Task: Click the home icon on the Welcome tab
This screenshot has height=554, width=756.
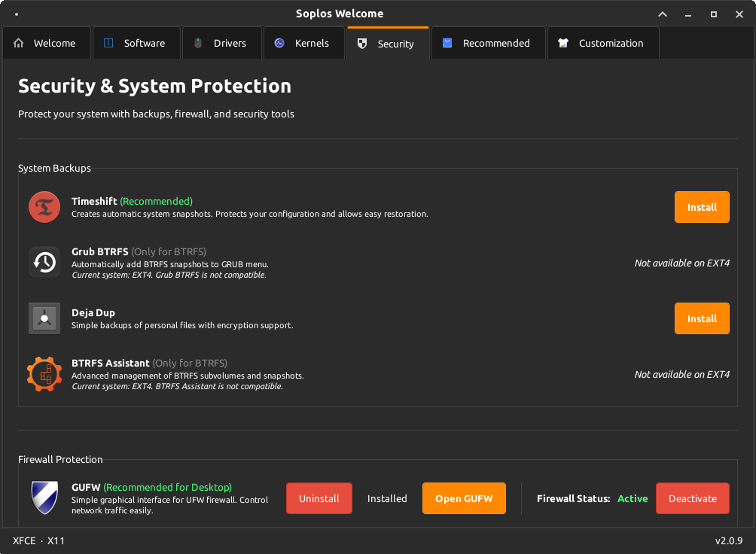Action: tap(18, 43)
